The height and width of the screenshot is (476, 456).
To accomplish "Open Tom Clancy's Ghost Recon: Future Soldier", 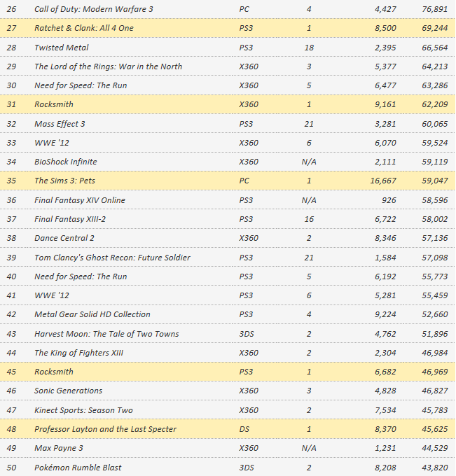I will (112, 258).
